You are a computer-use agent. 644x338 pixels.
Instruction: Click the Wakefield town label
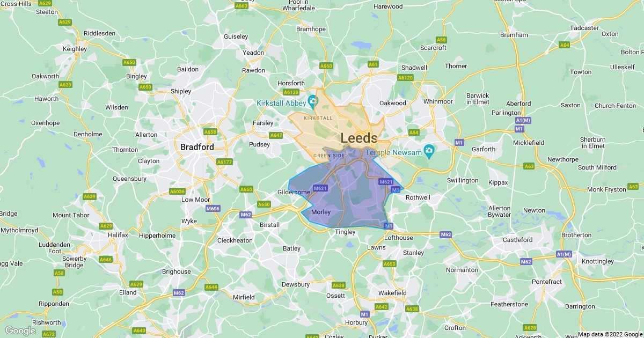pyautogui.click(x=391, y=292)
